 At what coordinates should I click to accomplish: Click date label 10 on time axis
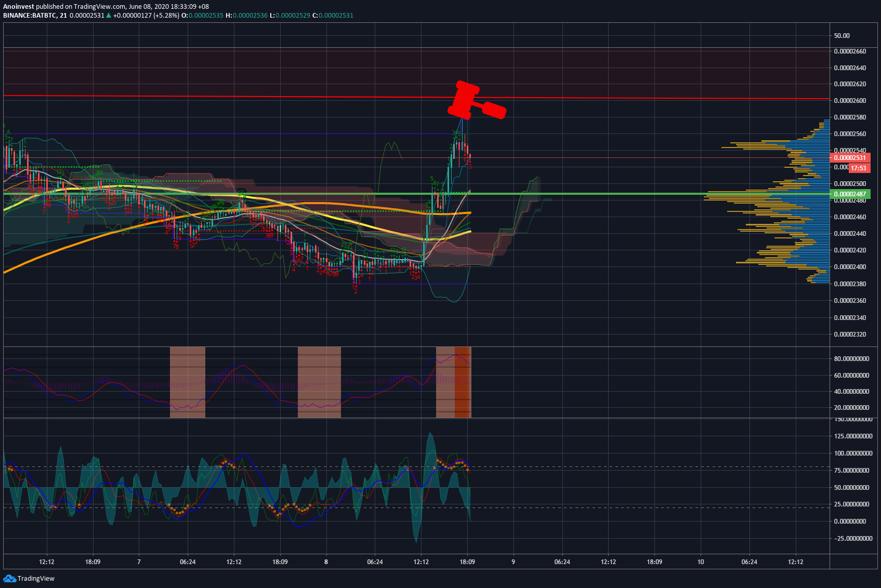click(701, 562)
